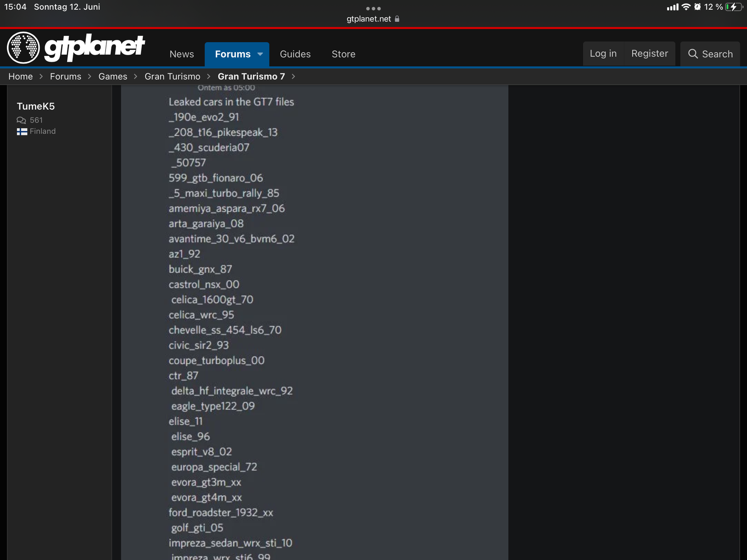Click the 'arta_garaiya_08' entry

(x=206, y=224)
